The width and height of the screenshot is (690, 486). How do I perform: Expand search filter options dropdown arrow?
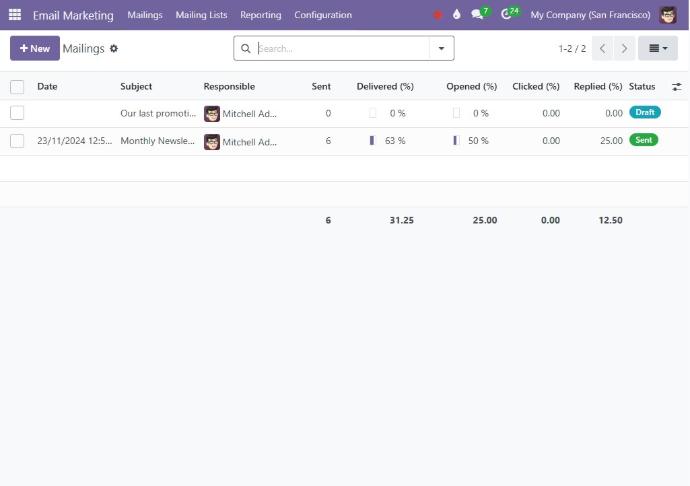pyautogui.click(x=441, y=49)
